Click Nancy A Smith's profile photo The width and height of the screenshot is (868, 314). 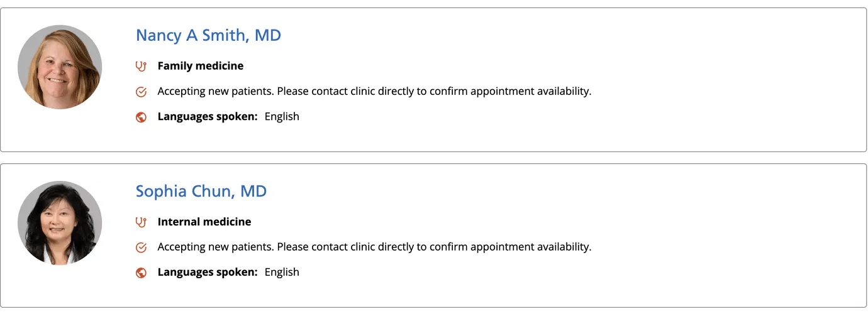tap(60, 67)
